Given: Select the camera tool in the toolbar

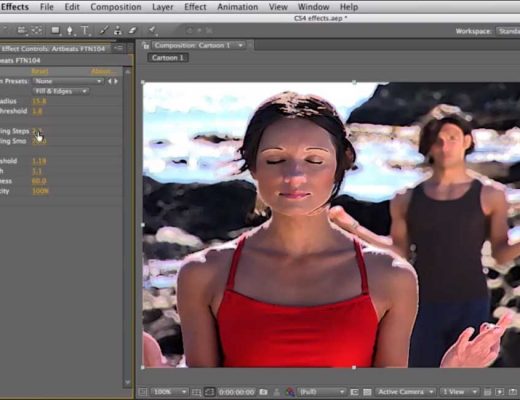Looking at the screenshot, I should tap(21, 30).
